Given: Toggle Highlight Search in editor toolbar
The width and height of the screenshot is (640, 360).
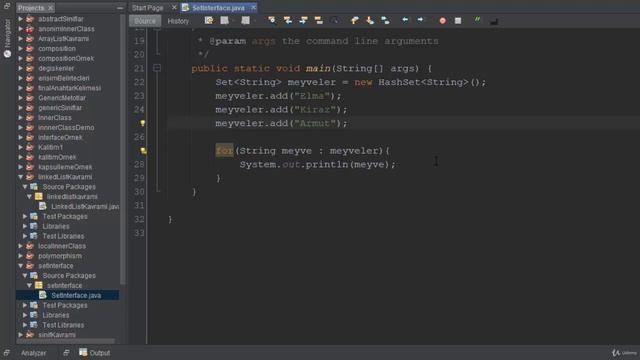Looking at the screenshot, I should coord(318,20).
